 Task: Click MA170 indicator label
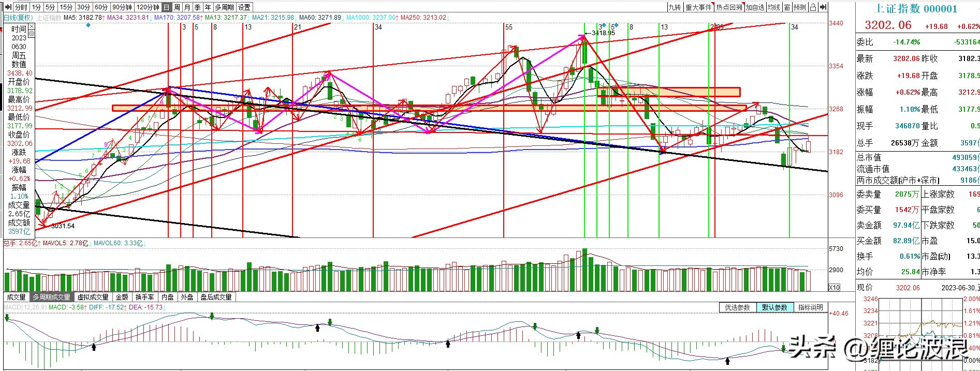coord(178,18)
